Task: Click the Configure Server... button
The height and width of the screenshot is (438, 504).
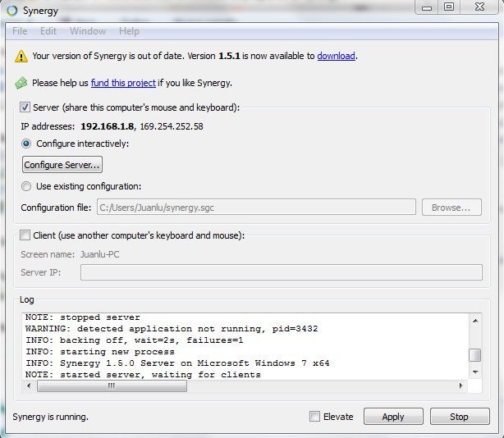Action: [62, 165]
